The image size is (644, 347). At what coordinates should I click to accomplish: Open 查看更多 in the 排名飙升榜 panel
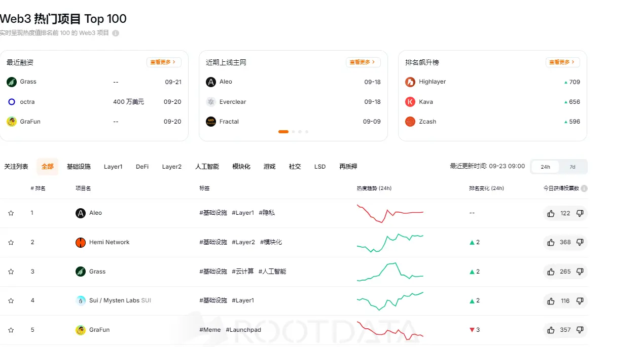562,62
